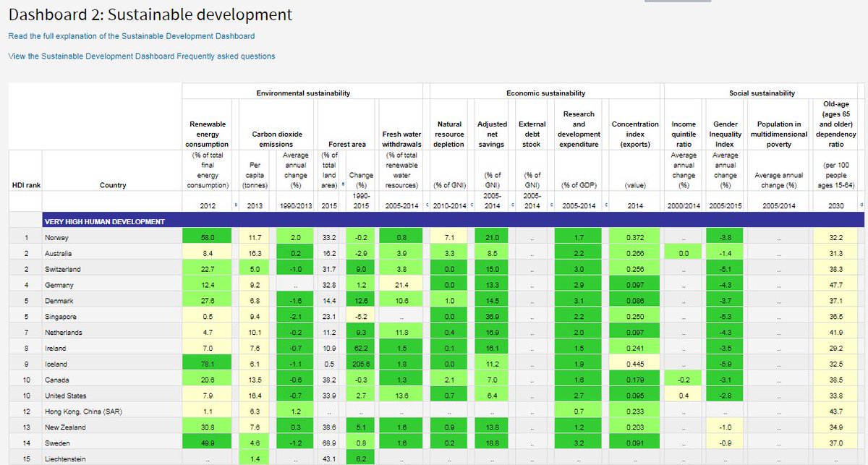This screenshot has height=465, width=868.
Task: Click the Renewable energy consumption column header
Action: [207, 135]
